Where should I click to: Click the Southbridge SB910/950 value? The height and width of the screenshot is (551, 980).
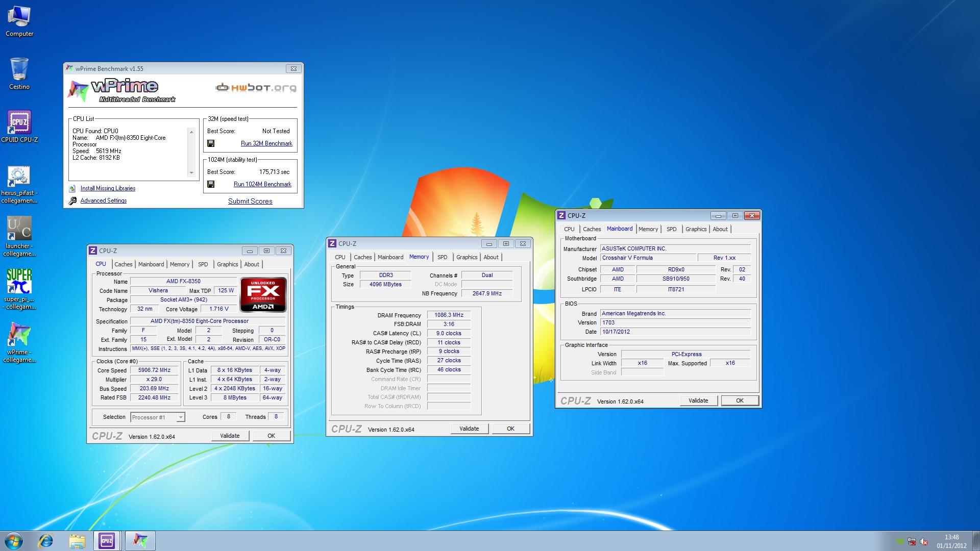[x=676, y=279]
